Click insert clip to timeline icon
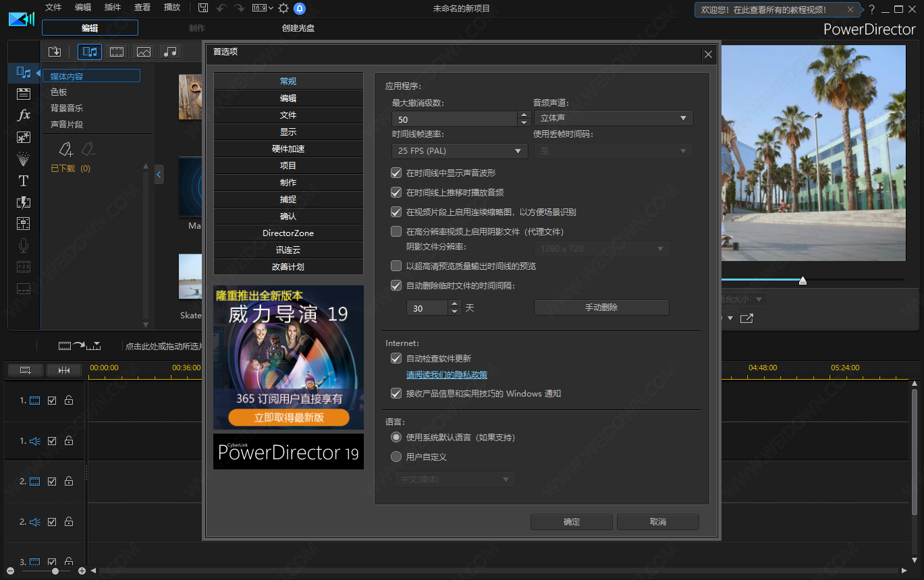 (80, 345)
